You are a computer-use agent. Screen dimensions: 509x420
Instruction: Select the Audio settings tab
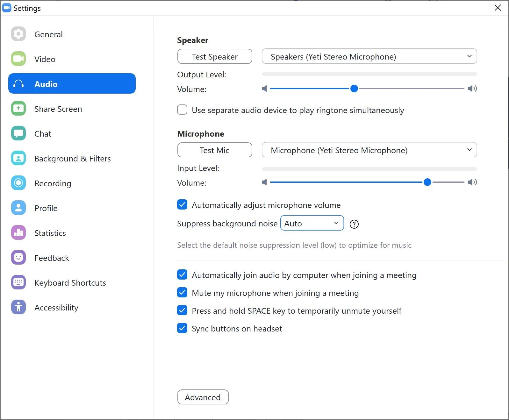(72, 83)
